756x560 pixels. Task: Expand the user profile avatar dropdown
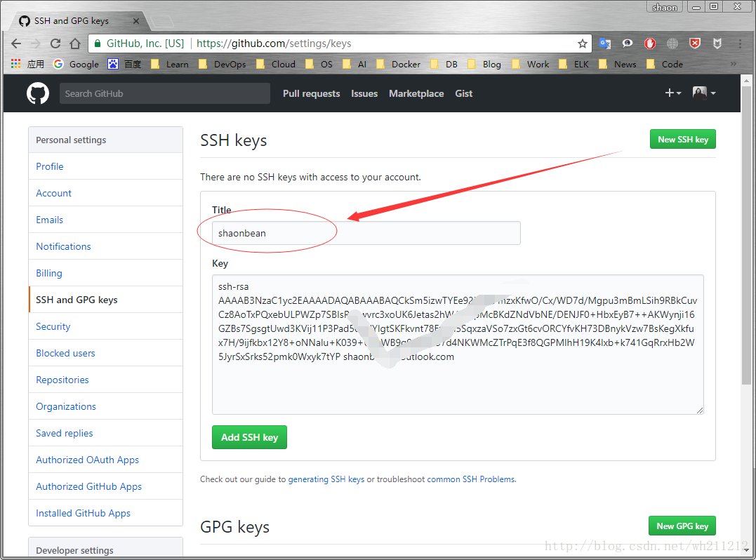point(698,93)
